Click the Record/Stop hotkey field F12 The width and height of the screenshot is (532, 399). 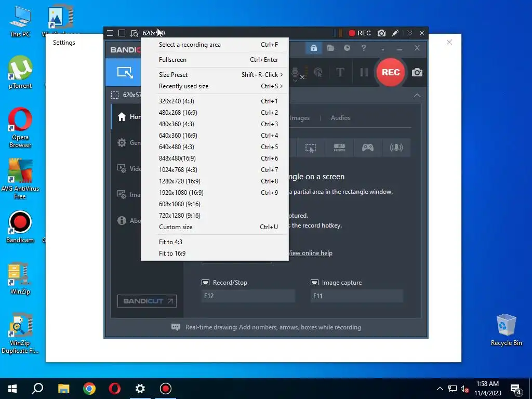point(248,296)
